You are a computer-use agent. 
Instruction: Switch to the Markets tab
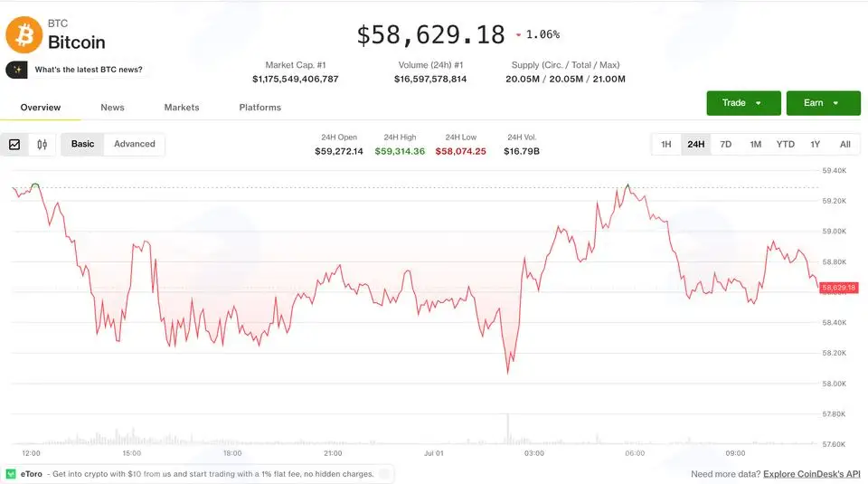pyautogui.click(x=182, y=108)
